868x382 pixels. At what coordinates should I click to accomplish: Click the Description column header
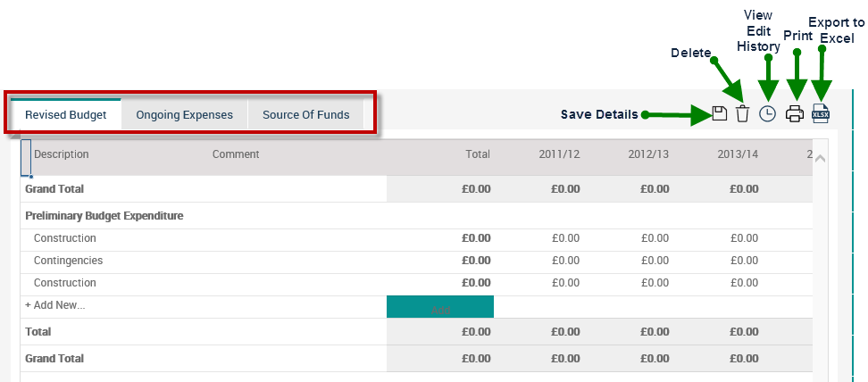coord(62,154)
